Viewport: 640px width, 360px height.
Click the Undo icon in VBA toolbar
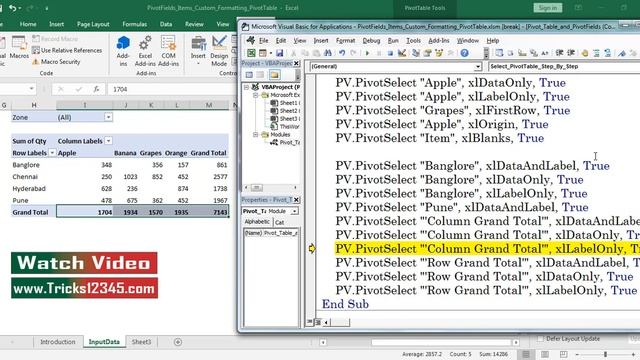click(x=342, y=53)
